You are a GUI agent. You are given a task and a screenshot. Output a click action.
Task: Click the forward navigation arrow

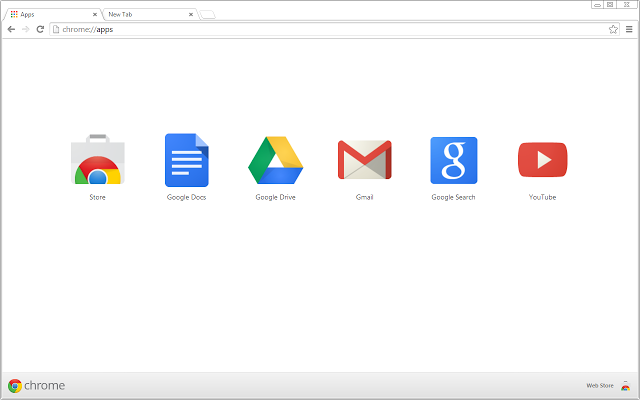(26, 29)
